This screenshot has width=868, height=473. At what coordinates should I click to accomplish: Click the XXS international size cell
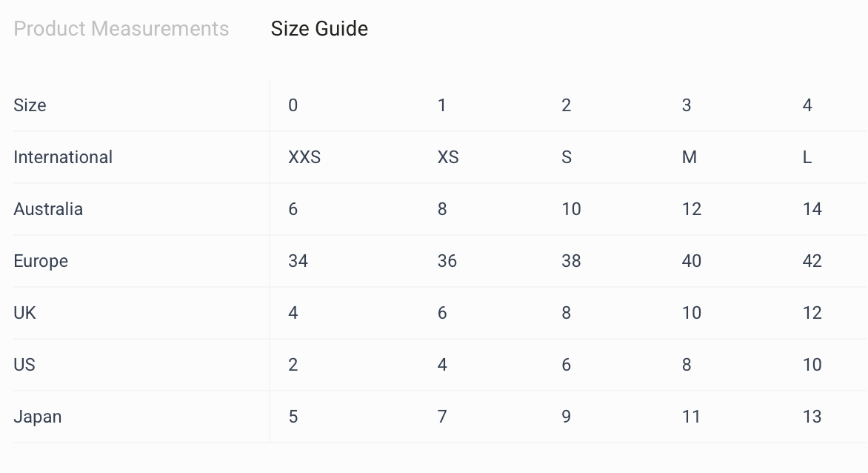point(304,157)
